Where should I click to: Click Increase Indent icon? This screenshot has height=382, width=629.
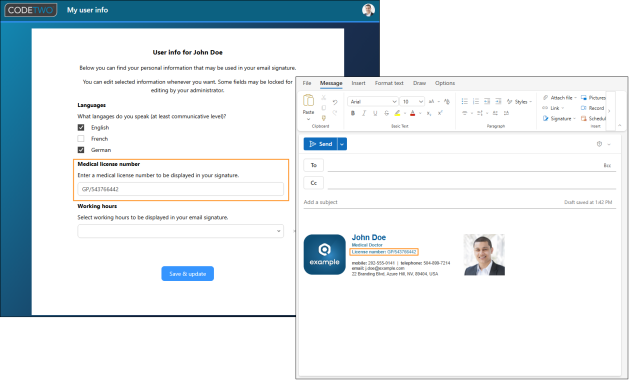click(x=498, y=102)
